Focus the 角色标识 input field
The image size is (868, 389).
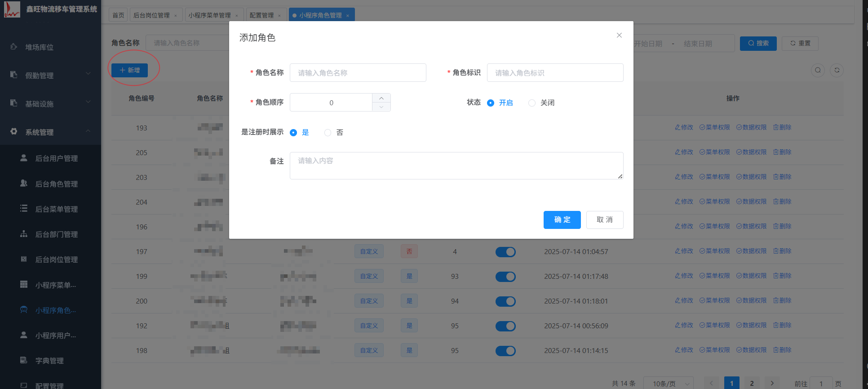pyautogui.click(x=555, y=73)
